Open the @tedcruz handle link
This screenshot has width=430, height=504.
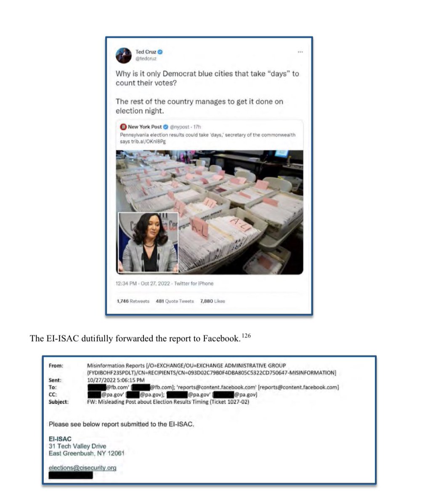coord(146,58)
